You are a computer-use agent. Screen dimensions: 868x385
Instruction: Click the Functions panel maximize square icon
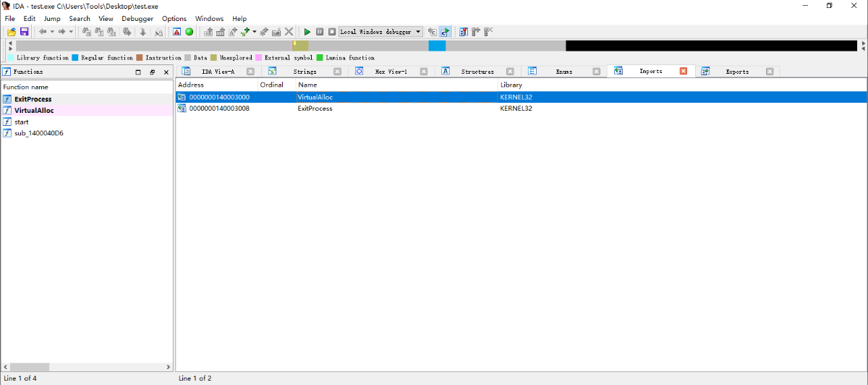[138, 72]
